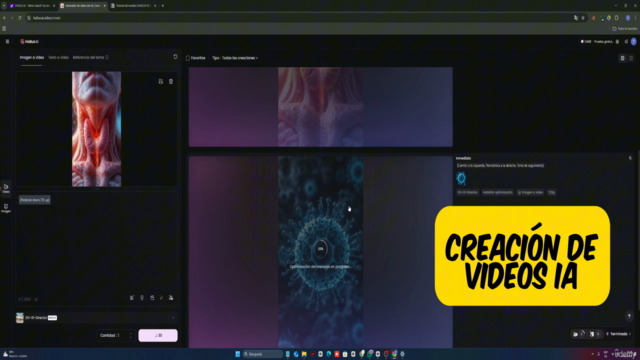Open the 0 Terminado queue status
The width and height of the screenshot is (640, 360).
pyautogui.click(x=618, y=334)
